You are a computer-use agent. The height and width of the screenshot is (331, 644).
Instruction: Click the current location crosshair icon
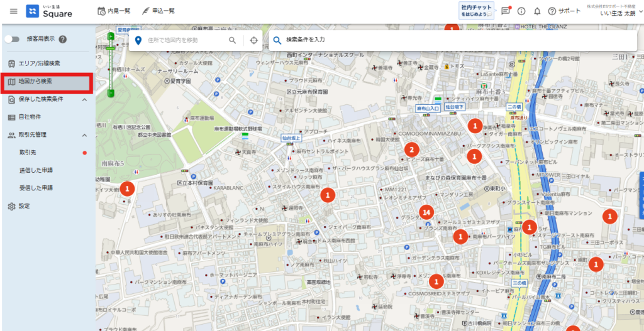point(253,40)
